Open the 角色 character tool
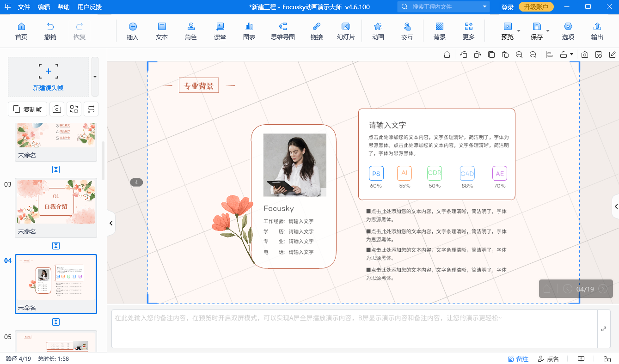Screen dimensions: 619x364 (x=191, y=31)
